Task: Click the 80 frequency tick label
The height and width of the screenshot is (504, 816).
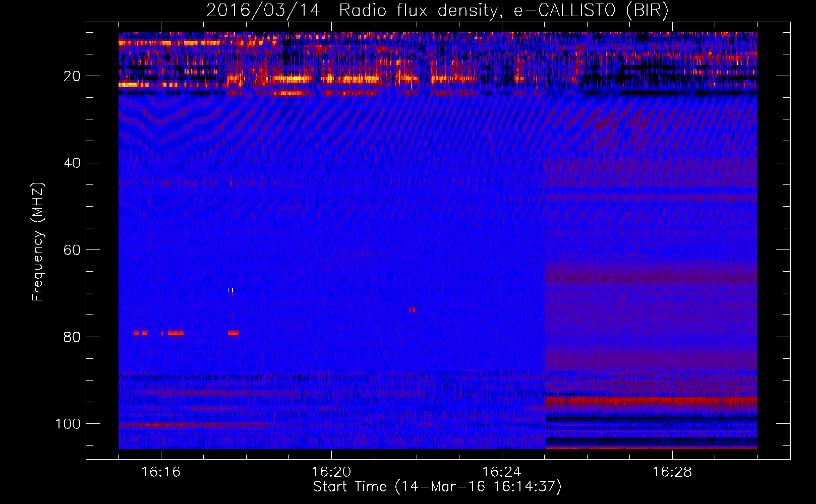Action: click(72, 337)
